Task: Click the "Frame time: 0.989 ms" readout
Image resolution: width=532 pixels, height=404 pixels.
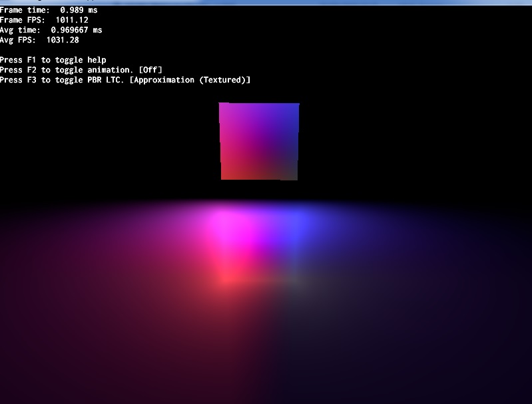Action: tap(49, 10)
